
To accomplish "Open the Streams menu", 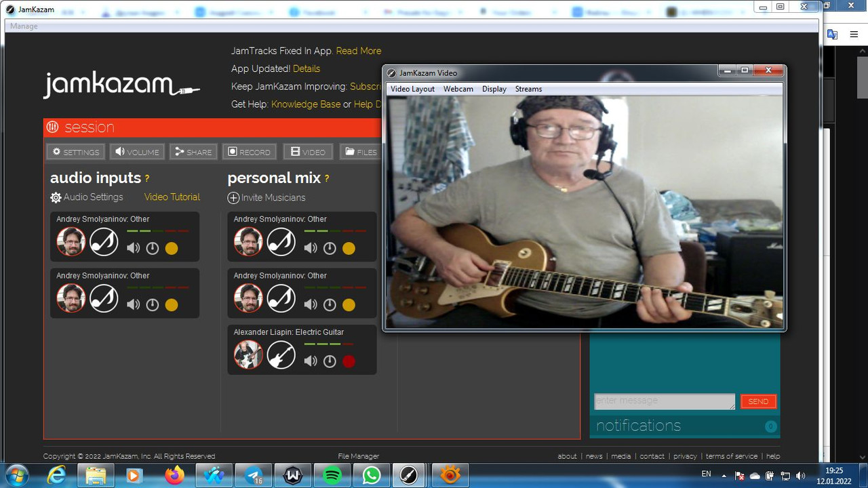I will 528,89.
